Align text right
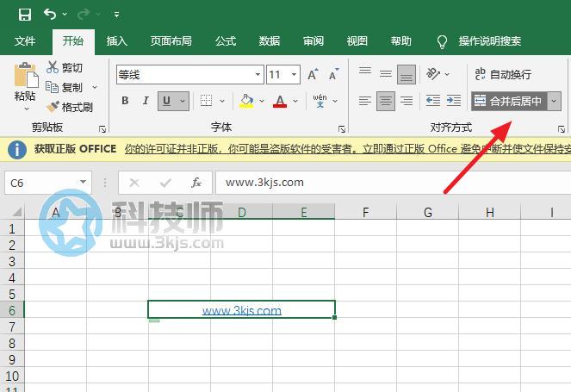 coord(407,101)
